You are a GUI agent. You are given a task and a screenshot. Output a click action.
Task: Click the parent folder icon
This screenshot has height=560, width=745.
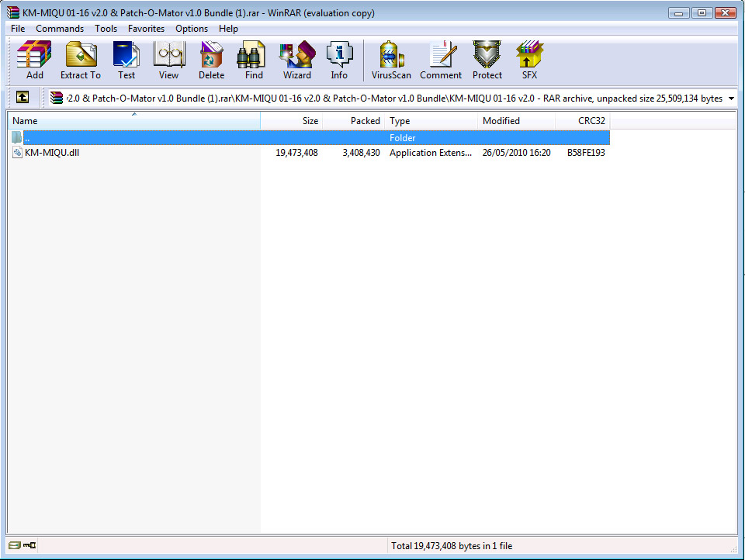click(17, 138)
